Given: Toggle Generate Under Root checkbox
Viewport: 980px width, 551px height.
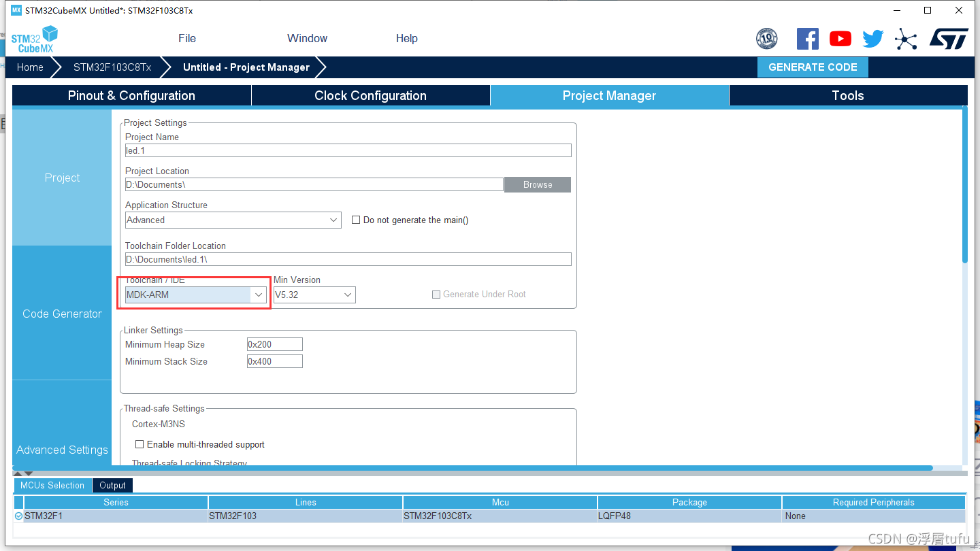Looking at the screenshot, I should click(436, 295).
